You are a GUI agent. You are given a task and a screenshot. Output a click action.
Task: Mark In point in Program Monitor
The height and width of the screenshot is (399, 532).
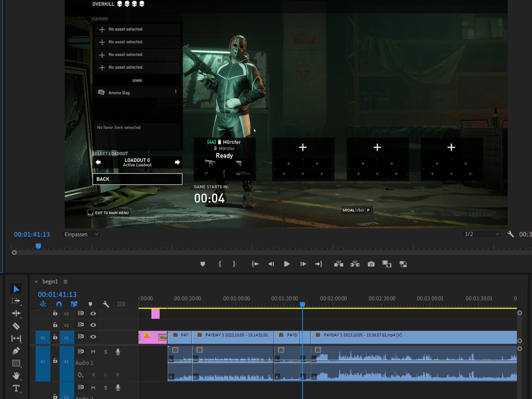(x=219, y=264)
